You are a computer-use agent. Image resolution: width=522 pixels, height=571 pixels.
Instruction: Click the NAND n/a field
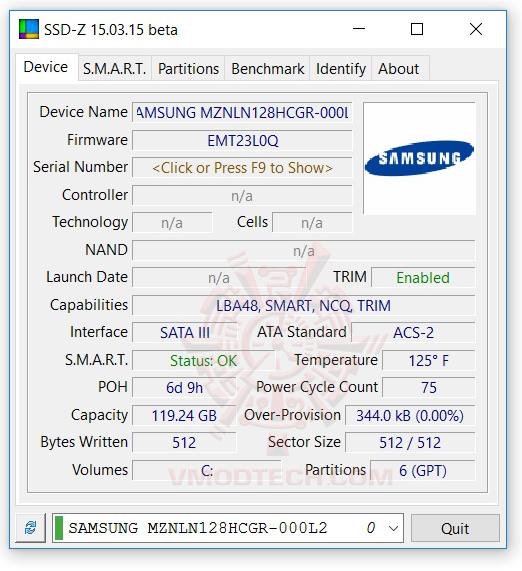pyautogui.click(x=303, y=251)
